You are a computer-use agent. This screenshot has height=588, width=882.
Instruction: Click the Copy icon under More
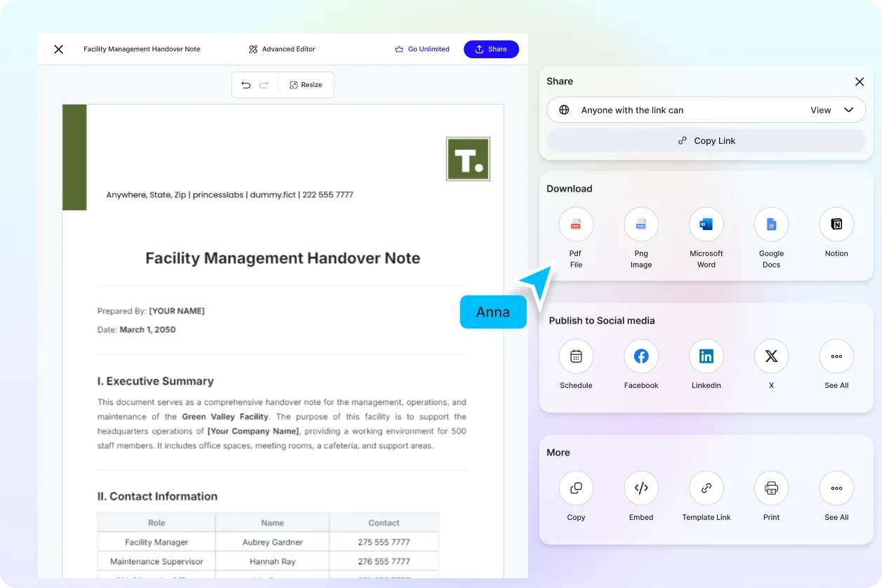point(576,488)
